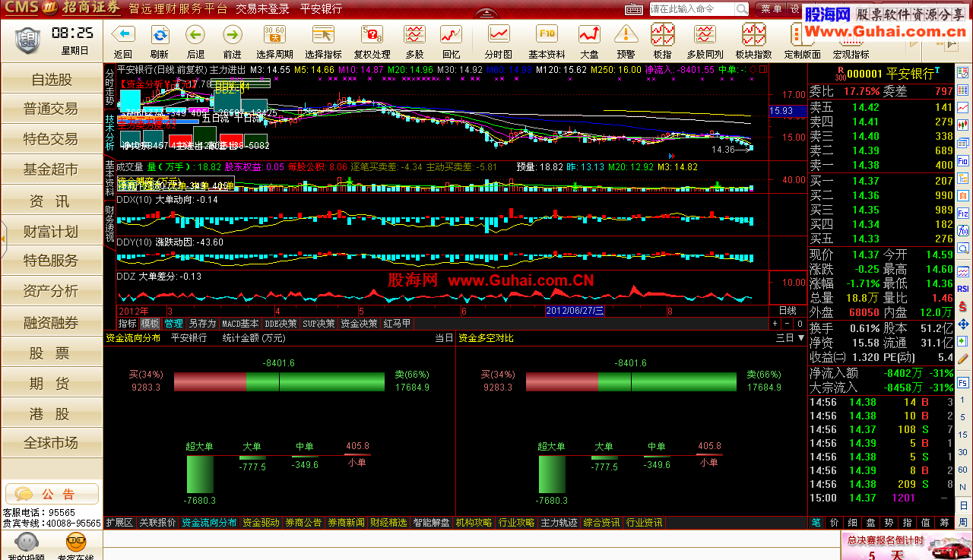Viewport: 973px width, 560px height.
Task: Open the 大盘 market index icon
Action: click(589, 34)
